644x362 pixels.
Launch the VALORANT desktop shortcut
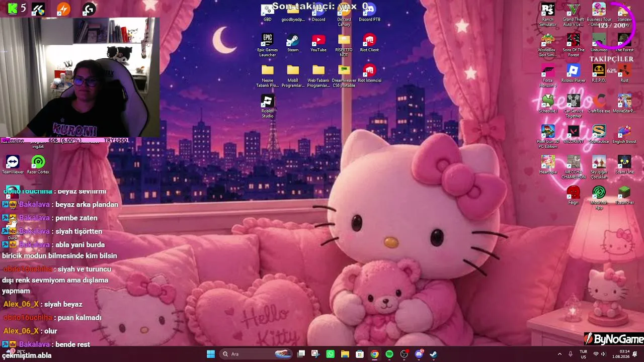[573, 135]
